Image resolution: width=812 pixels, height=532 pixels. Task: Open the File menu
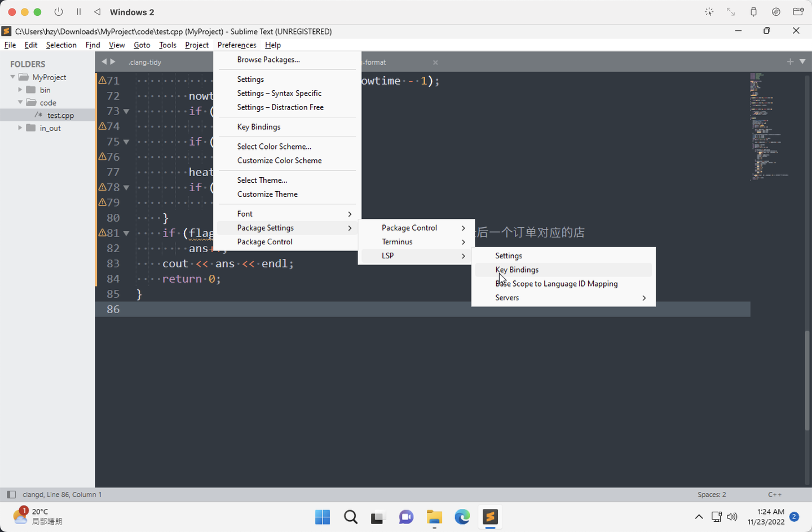click(x=10, y=45)
